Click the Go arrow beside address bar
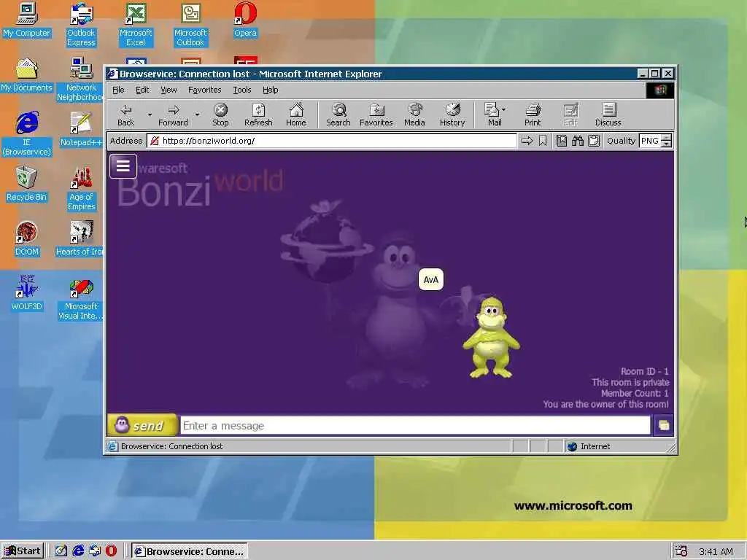 coord(527,141)
